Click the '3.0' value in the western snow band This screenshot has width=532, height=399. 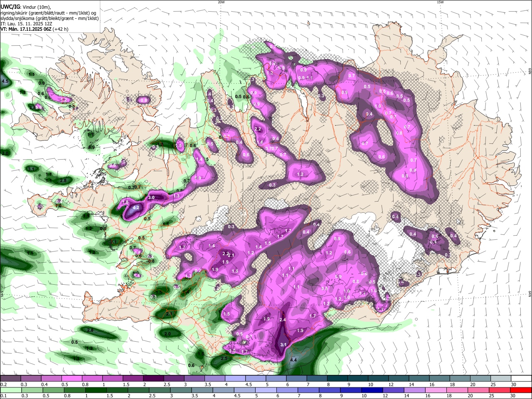[151, 197]
